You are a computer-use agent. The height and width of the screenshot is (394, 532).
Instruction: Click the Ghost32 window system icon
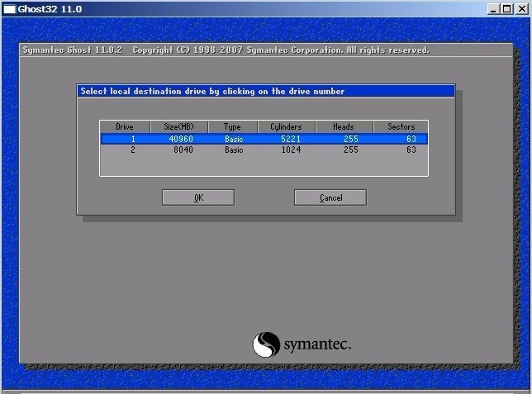[x=10, y=9]
